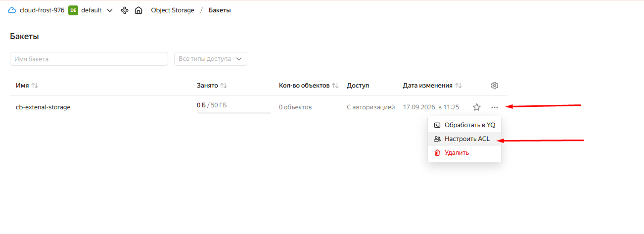Select Удалить in the context menu
The height and width of the screenshot is (234, 644).
click(x=464, y=153)
